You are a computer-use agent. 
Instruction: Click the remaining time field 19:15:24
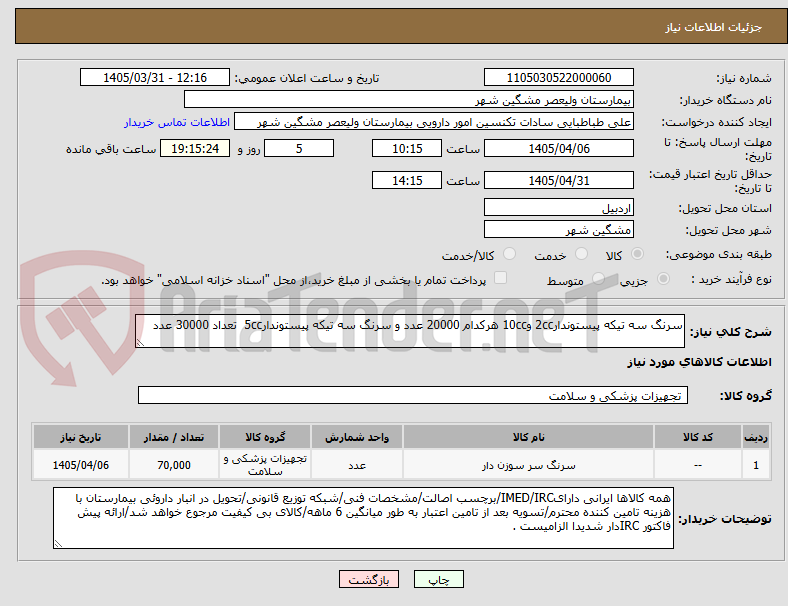[x=195, y=148]
